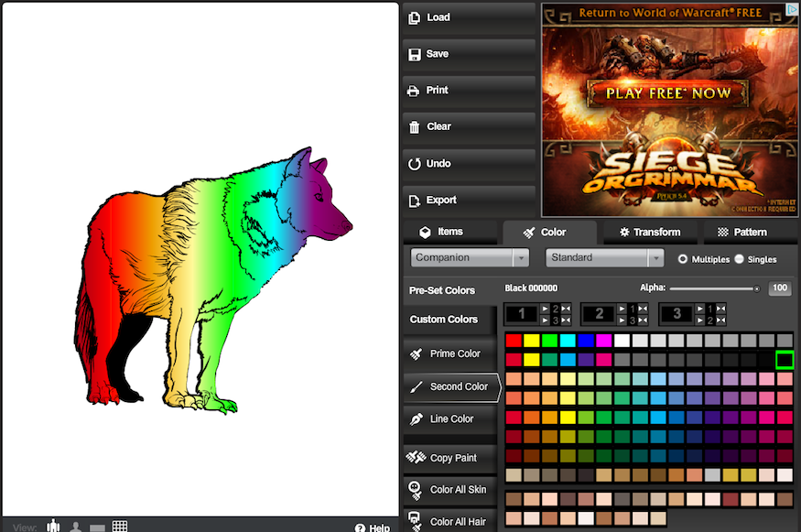The image size is (801, 532).
Task: Switch to the Transform tab
Action: point(649,233)
